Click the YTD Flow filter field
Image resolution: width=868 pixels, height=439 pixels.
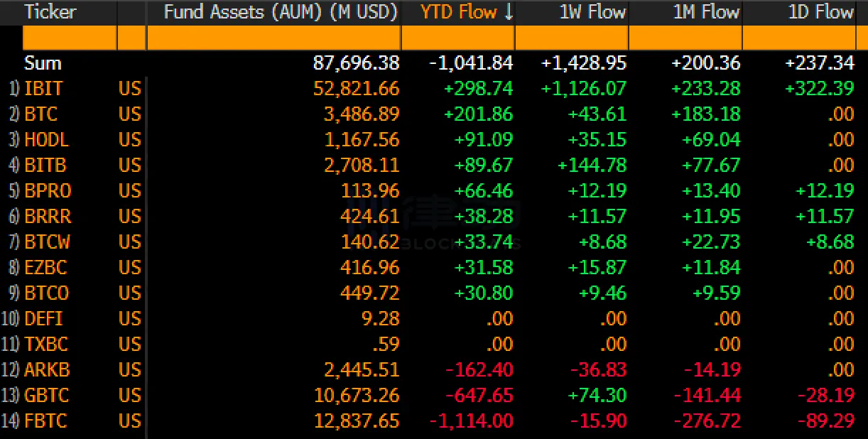tap(458, 37)
